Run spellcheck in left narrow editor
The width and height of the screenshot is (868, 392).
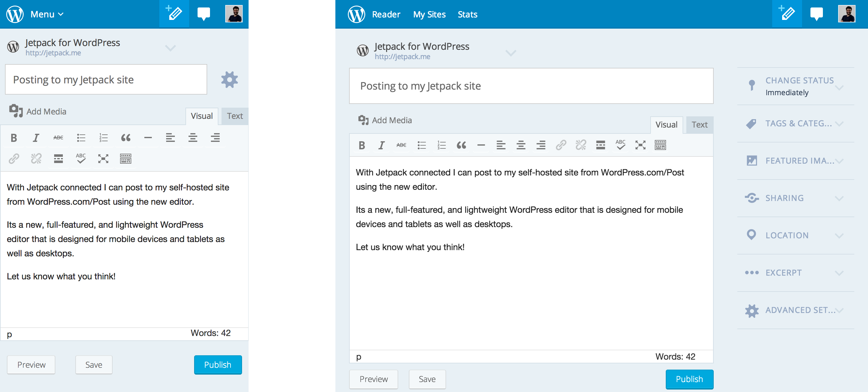pos(81,158)
